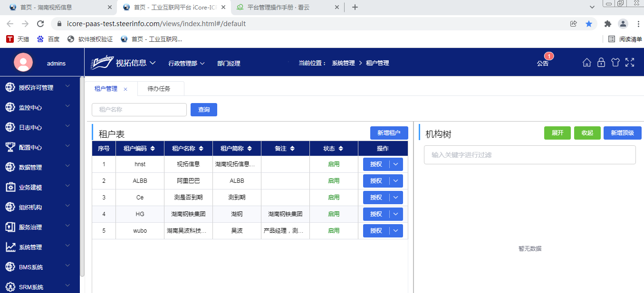
Task: Bookmark page with the star icon
Action: coord(589,24)
